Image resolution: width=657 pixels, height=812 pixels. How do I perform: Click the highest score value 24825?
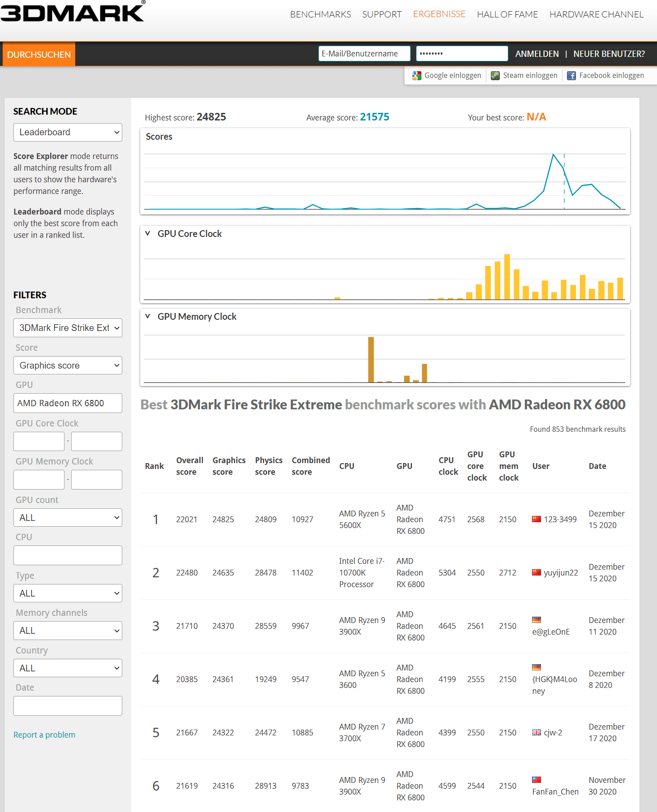coord(211,117)
